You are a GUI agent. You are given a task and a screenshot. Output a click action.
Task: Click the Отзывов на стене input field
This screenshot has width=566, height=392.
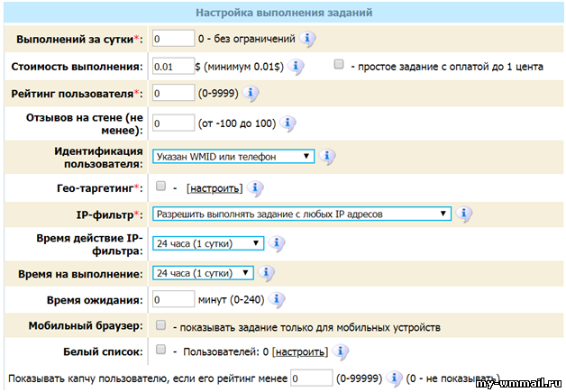(173, 123)
